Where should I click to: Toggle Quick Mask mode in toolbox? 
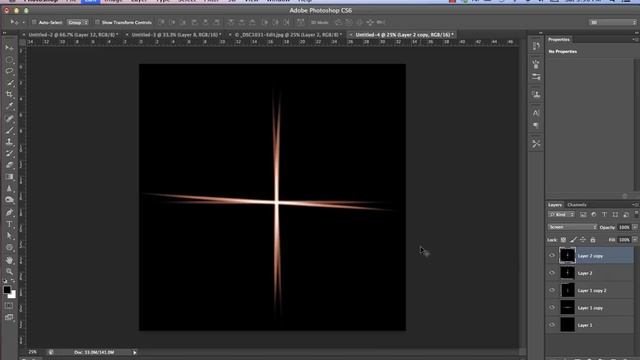pyautogui.click(x=9, y=305)
